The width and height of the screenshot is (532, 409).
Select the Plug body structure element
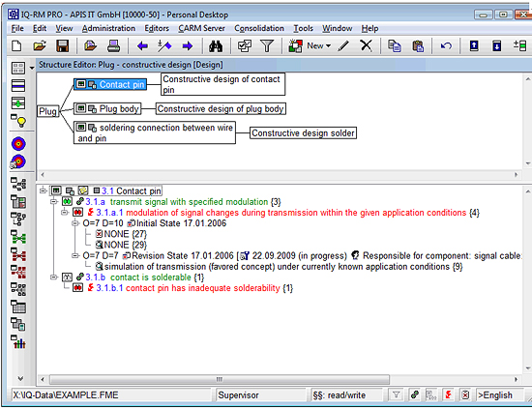107,109
